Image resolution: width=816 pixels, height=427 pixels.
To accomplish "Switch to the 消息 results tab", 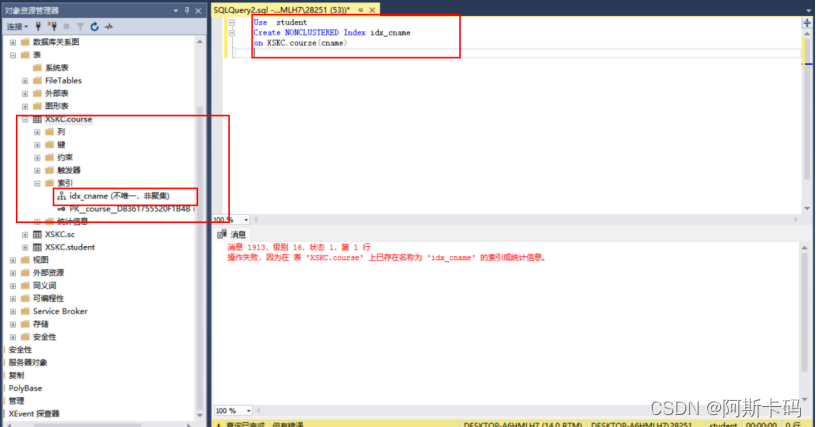I will coord(232,235).
